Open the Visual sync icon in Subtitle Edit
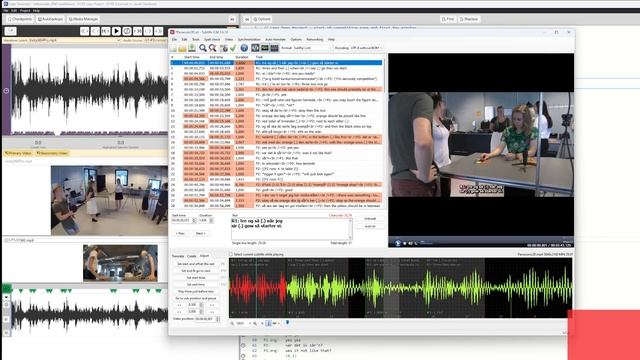The image size is (640, 360). click(x=224, y=48)
